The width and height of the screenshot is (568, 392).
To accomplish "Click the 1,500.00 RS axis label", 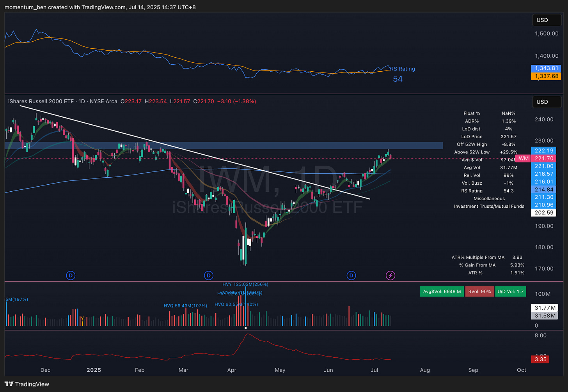I will tap(547, 34).
